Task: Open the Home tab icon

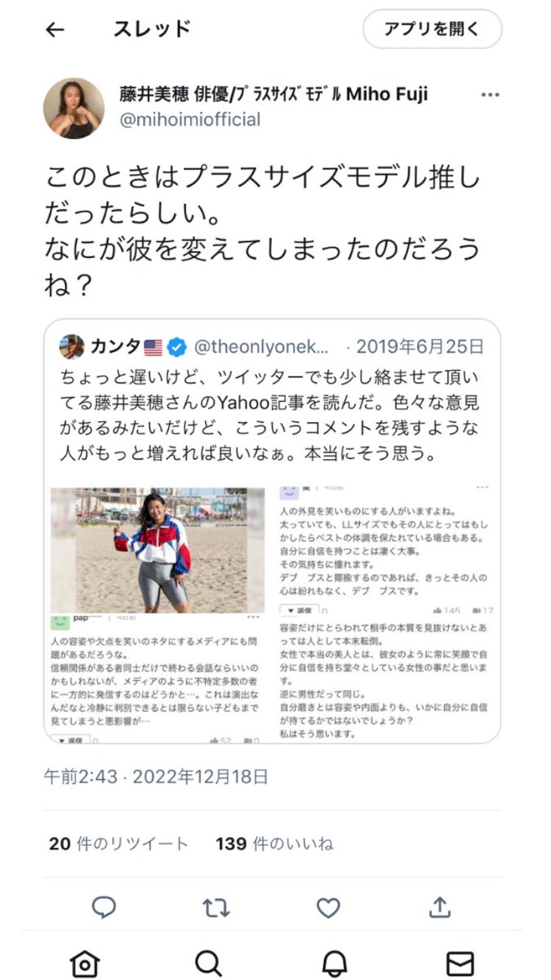Action: click(85, 963)
